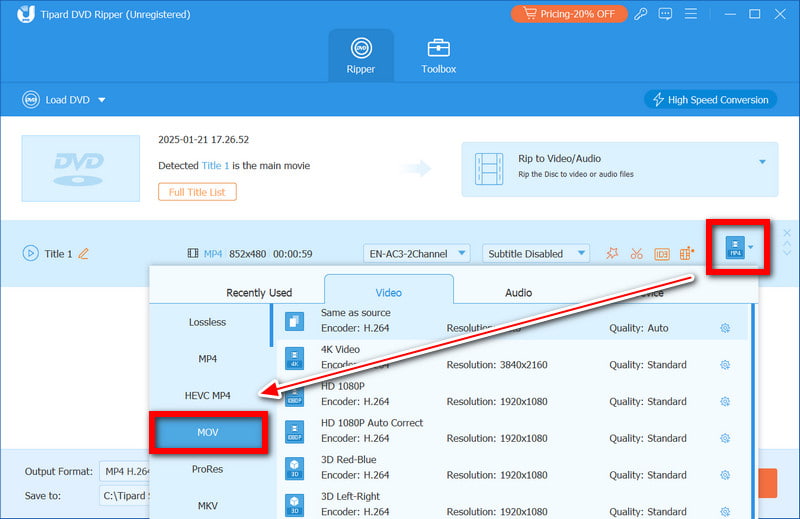This screenshot has width=800, height=519.
Task: Click the HD 1080P Auto Correct icon
Action: coord(294,432)
